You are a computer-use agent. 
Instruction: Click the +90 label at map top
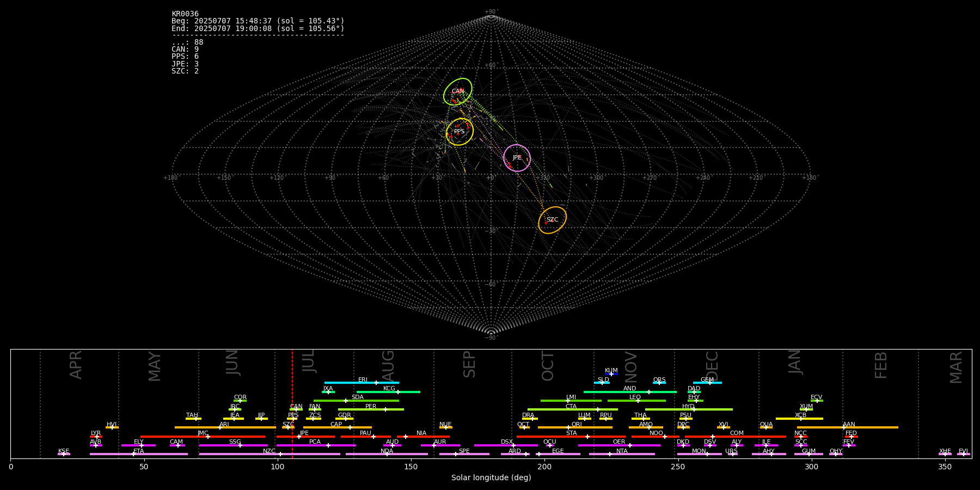coord(491,12)
